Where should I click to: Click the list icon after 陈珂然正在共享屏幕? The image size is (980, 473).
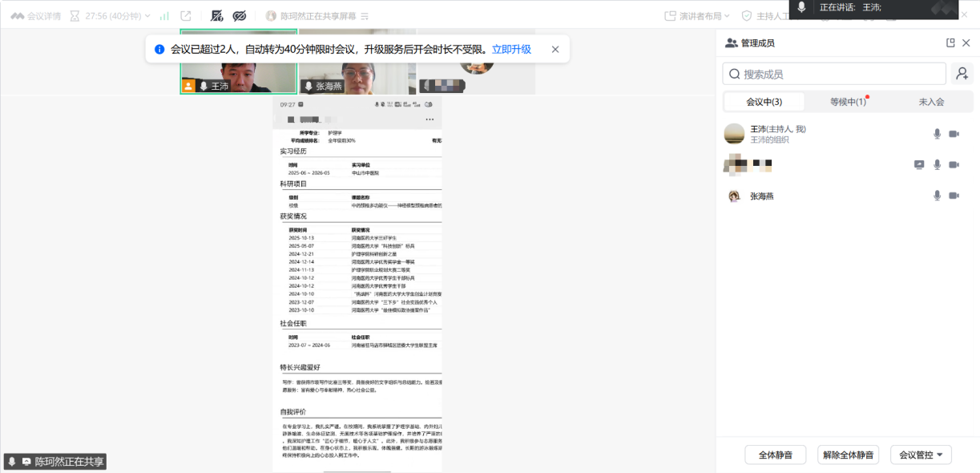[x=365, y=16]
